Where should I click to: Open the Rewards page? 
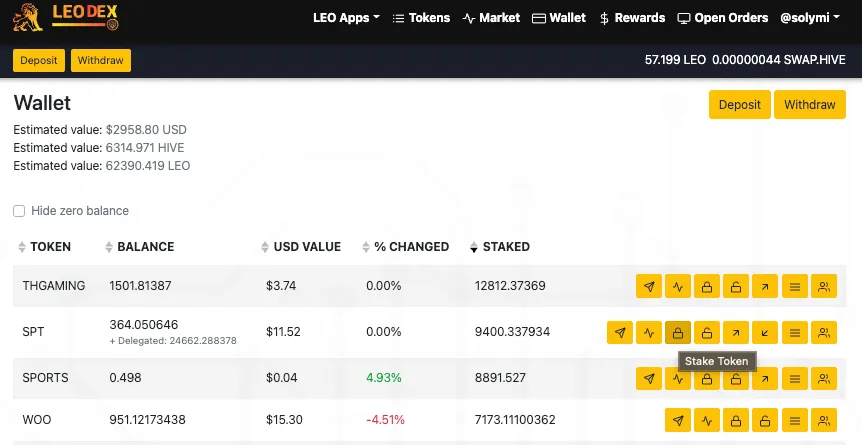pyautogui.click(x=632, y=18)
